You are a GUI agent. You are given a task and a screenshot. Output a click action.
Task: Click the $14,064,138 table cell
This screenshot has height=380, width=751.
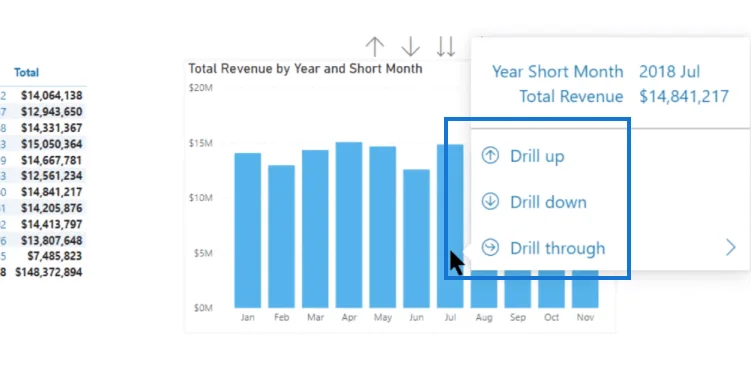coord(52,95)
